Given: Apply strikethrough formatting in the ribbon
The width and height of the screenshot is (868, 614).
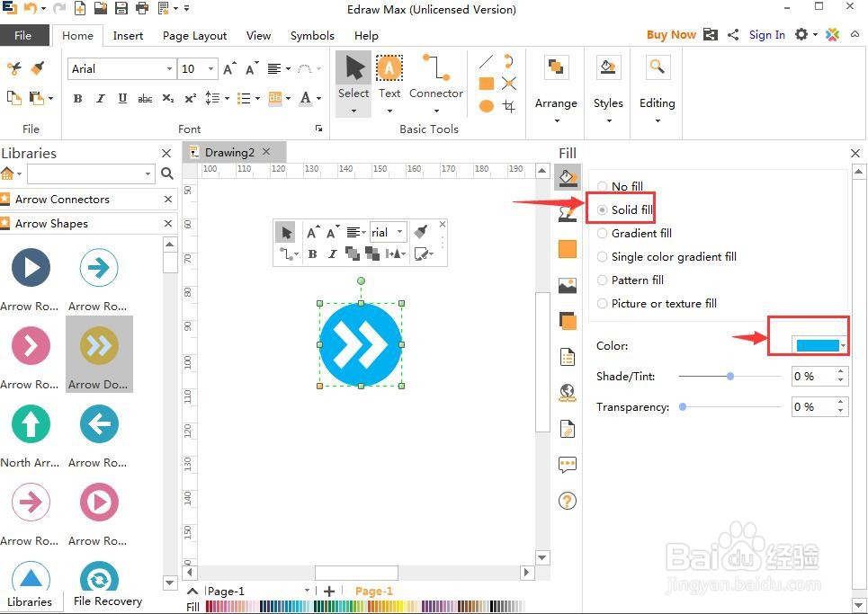Looking at the screenshot, I should coord(145,99).
